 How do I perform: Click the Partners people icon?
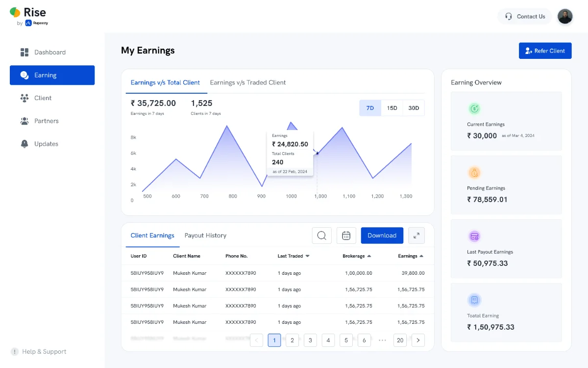pyautogui.click(x=24, y=121)
